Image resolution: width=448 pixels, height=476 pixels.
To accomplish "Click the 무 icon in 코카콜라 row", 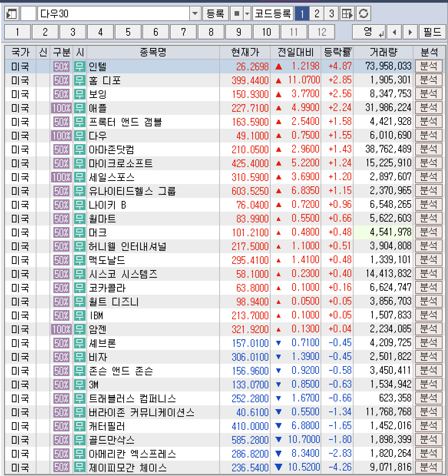I will (x=79, y=288).
